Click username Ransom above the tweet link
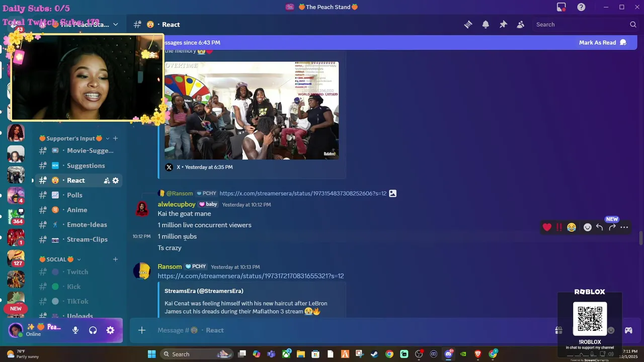The width and height of the screenshot is (644, 362). coord(170,266)
